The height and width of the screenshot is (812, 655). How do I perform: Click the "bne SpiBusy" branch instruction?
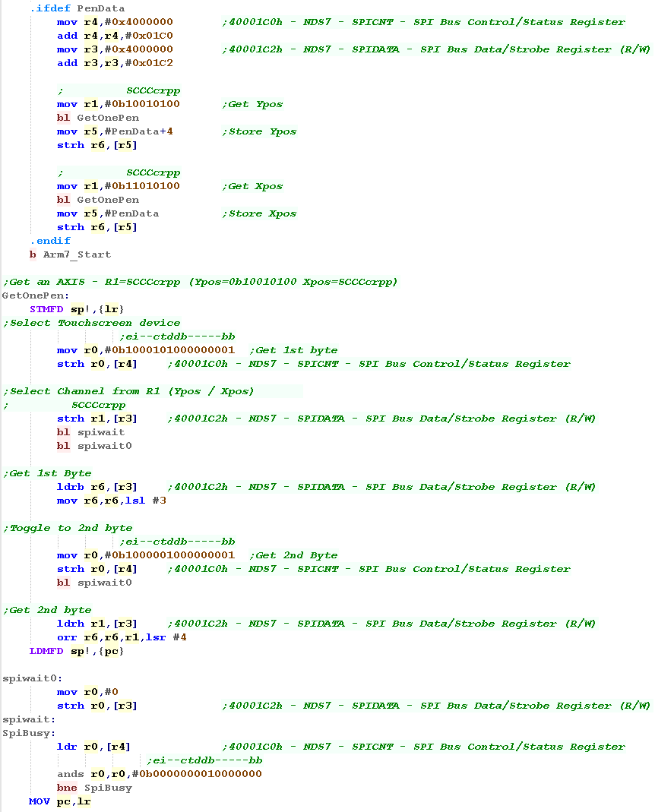95,788
